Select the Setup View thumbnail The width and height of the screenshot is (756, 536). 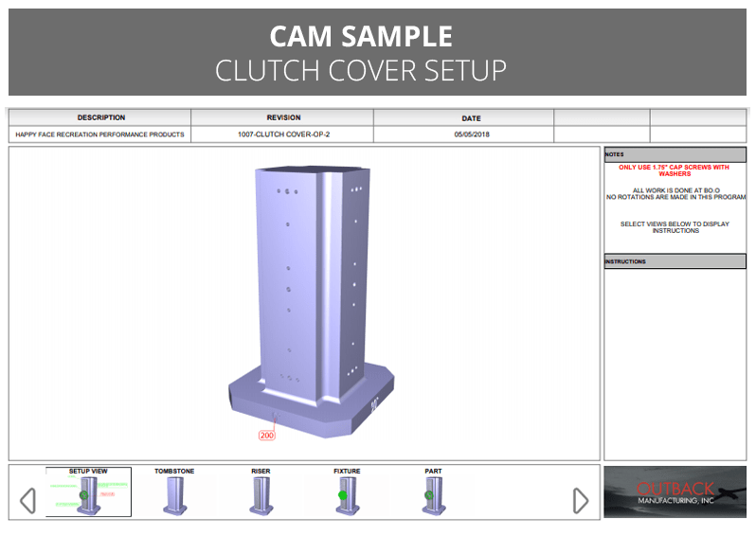click(88, 493)
